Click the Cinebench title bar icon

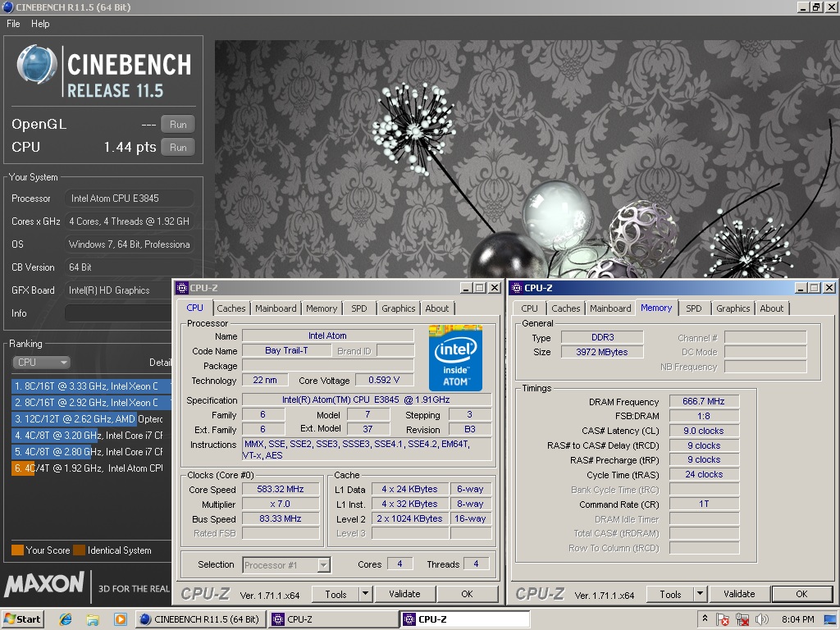coord(7,7)
